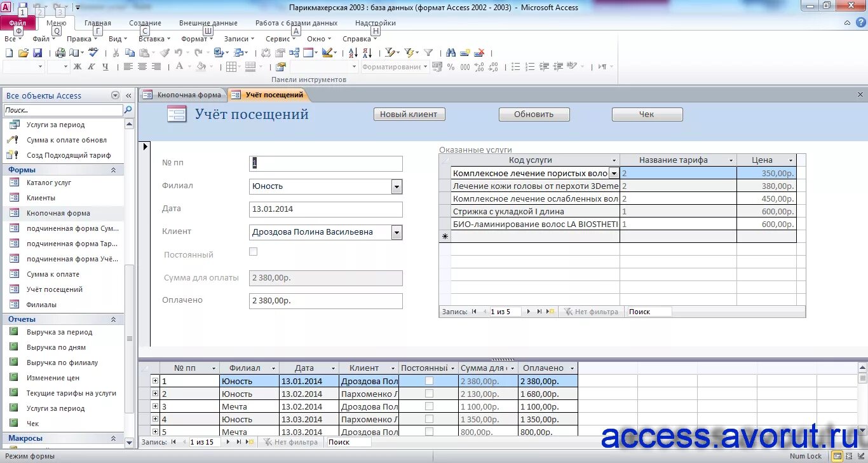Click the search magnifier in navigation pane
868x463 pixels.
pyautogui.click(x=128, y=110)
